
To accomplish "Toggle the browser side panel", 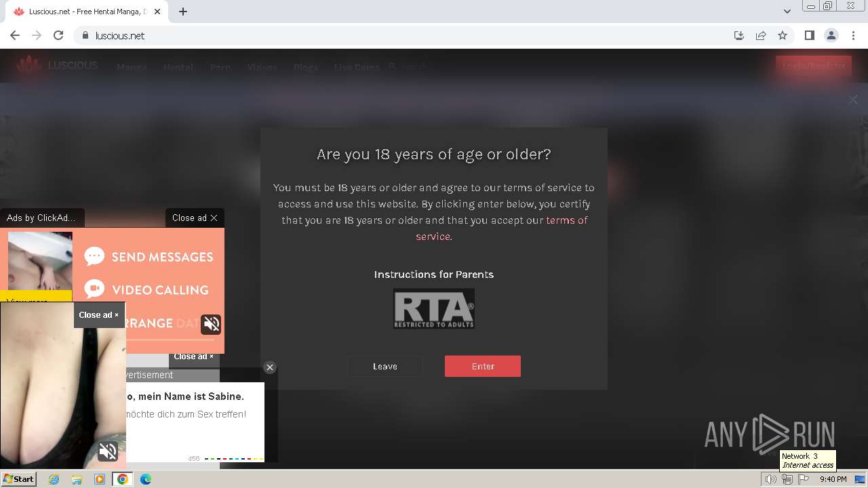I will click(809, 35).
